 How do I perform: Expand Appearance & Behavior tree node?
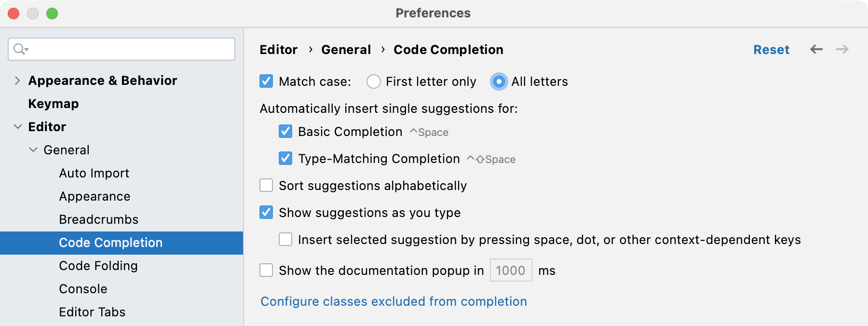tap(17, 81)
